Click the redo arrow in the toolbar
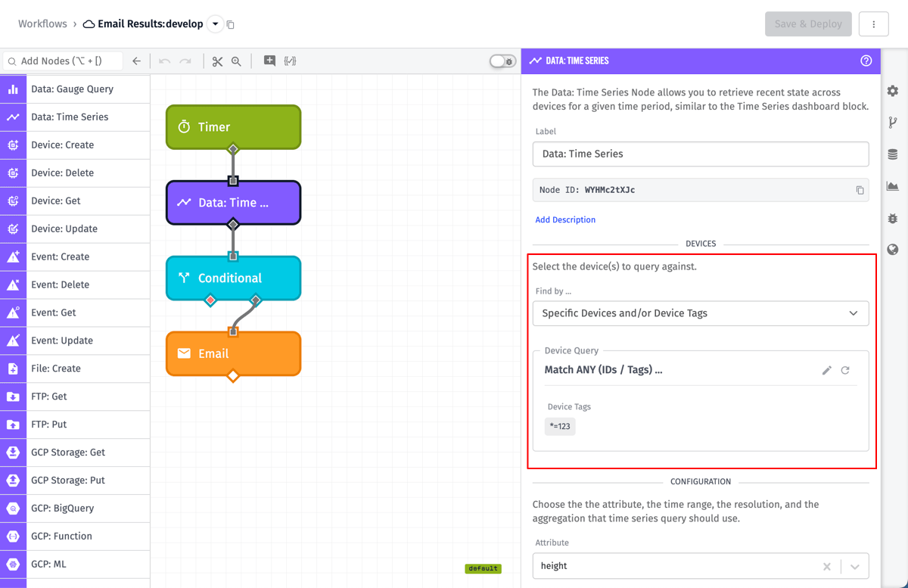This screenshot has width=908, height=588. tap(185, 61)
